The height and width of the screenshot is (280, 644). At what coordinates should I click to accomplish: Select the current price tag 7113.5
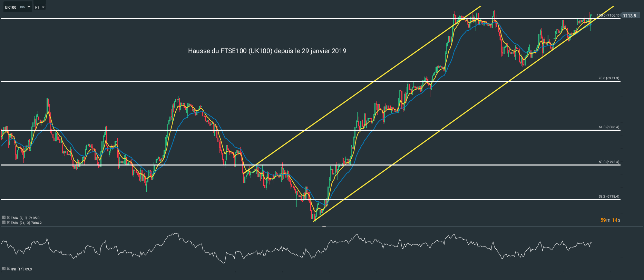(x=630, y=16)
